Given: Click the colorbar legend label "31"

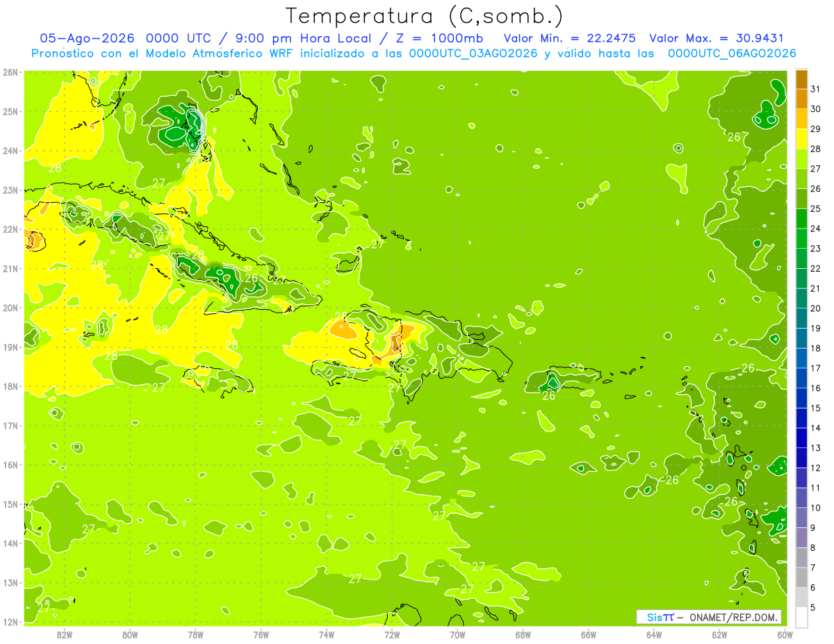Looking at the screenshot, I should click(x=815, y=90).
